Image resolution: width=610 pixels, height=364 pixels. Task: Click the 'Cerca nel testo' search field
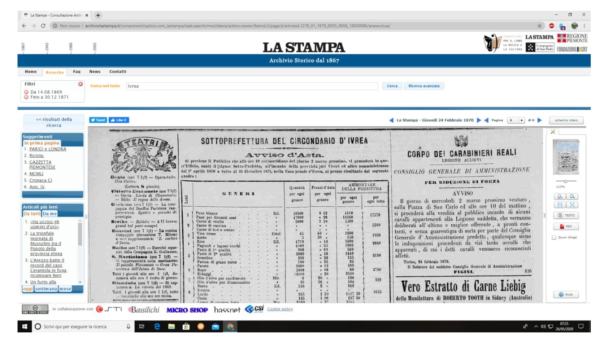(x=252, y=86)
